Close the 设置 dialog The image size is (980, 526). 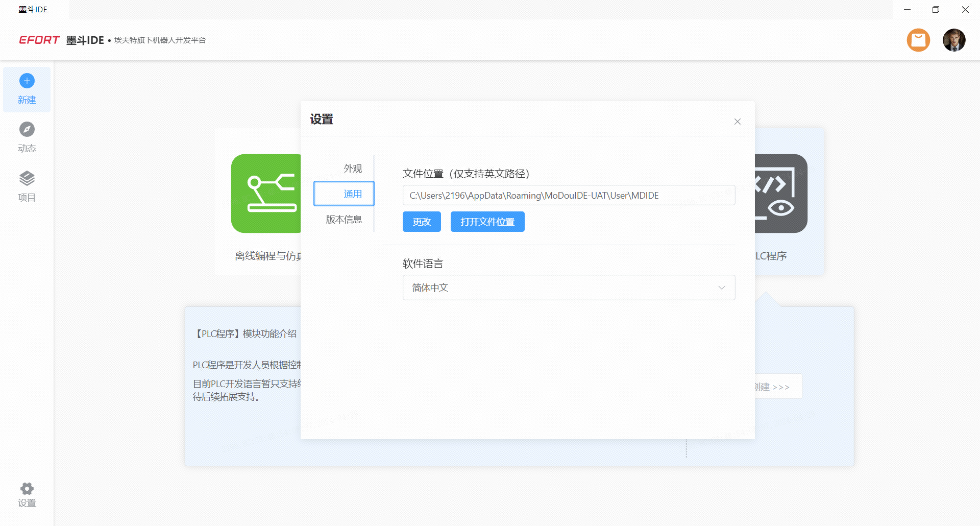coord(737,122)
